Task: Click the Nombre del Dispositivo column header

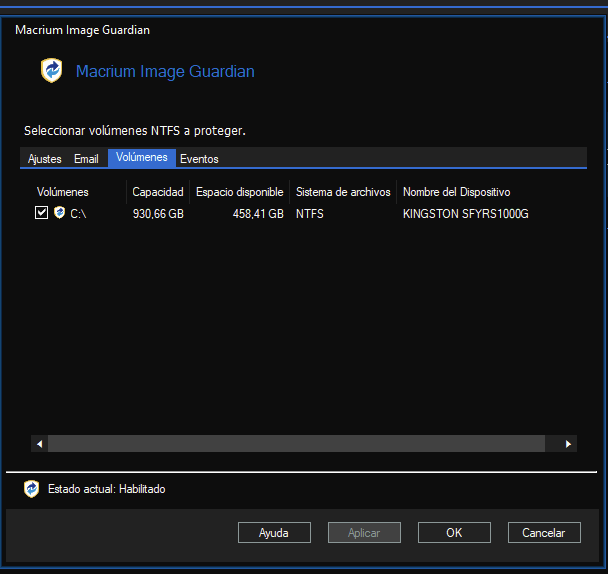Action: tap(456, 192)
